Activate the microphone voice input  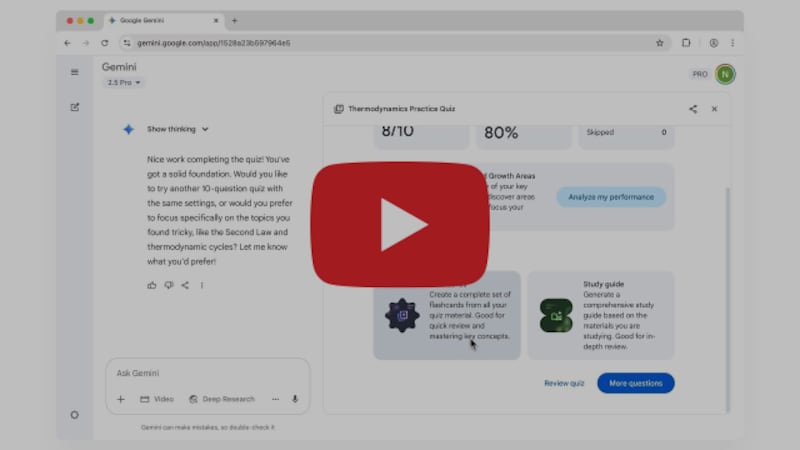click(x=295, y=399)
